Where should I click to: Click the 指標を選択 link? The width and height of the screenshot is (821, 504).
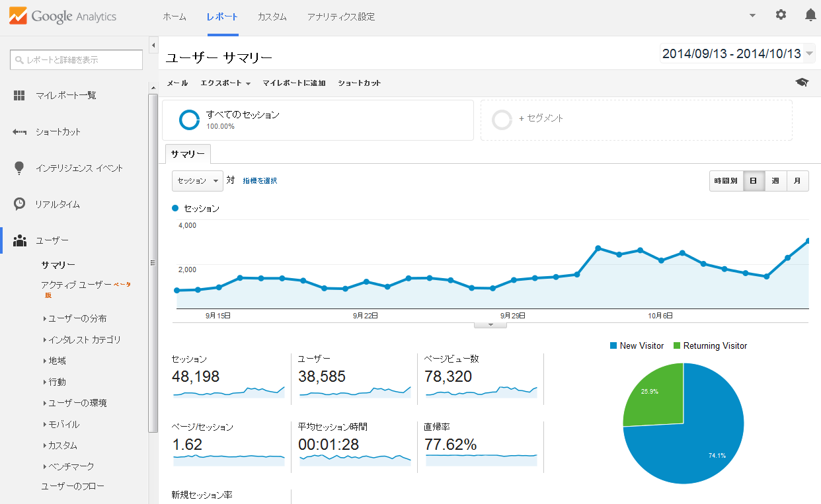pos(260,180)
